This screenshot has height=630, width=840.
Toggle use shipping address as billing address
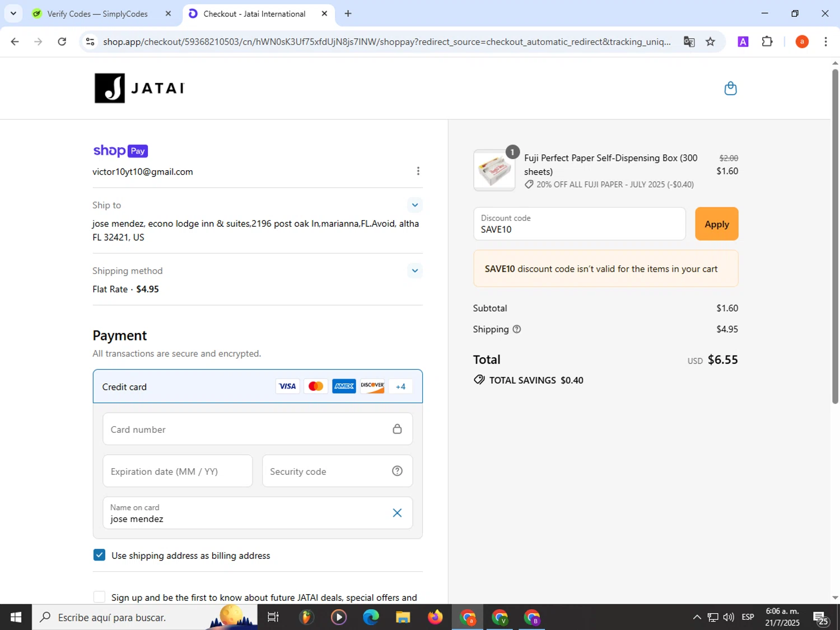click(x=99, y=555)
